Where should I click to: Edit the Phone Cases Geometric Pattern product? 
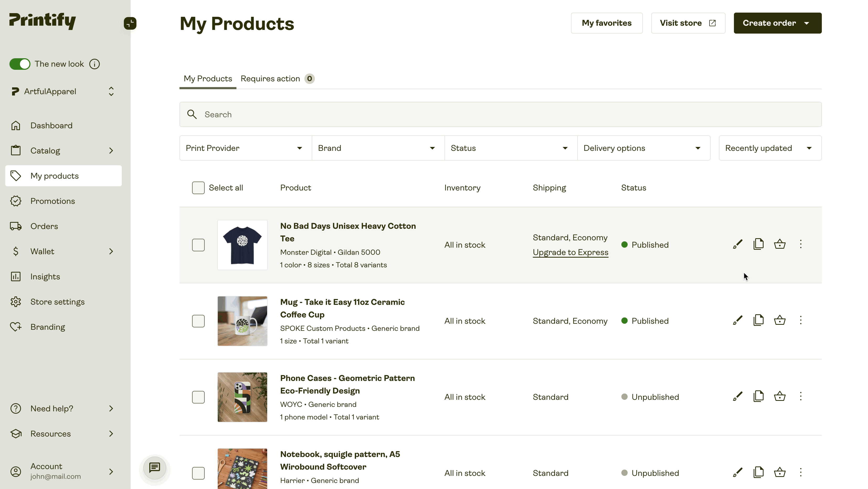[x=737, y=396]
